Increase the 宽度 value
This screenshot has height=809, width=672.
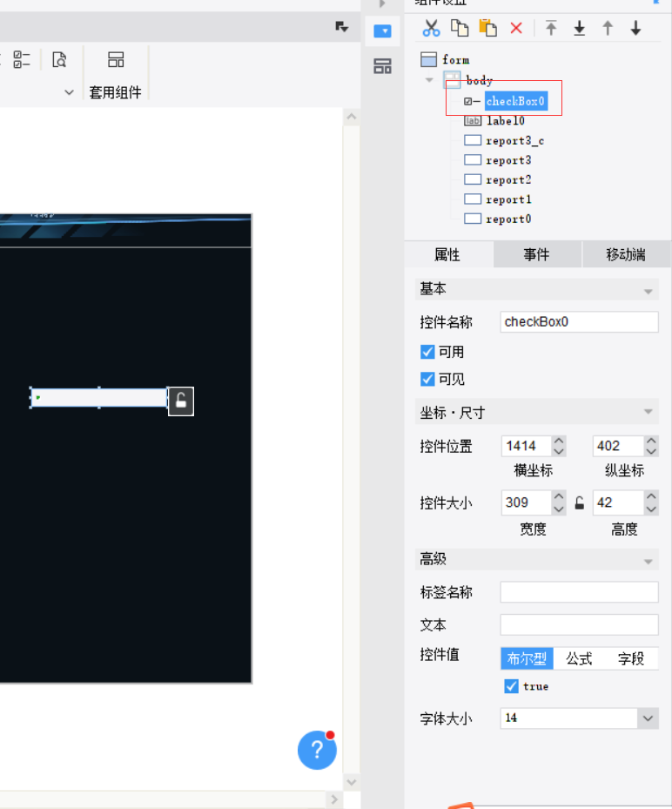point(559,497)
